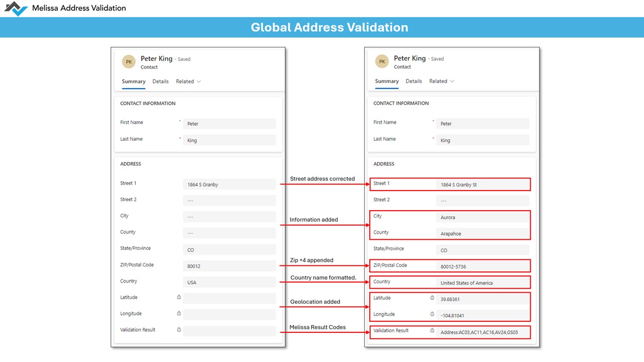Click the Melissa logo icon in header
This screenshot has height=362, width=644.
16,8
